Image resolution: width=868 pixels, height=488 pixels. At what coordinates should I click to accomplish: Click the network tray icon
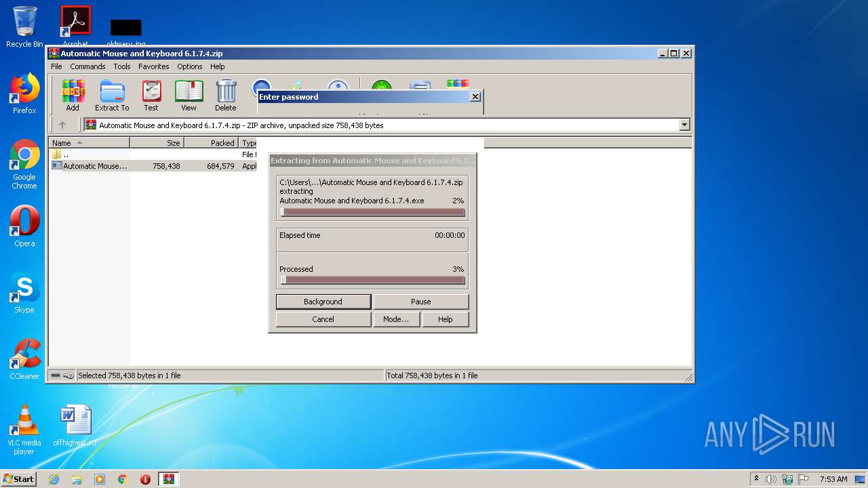[x=787, y=479]
